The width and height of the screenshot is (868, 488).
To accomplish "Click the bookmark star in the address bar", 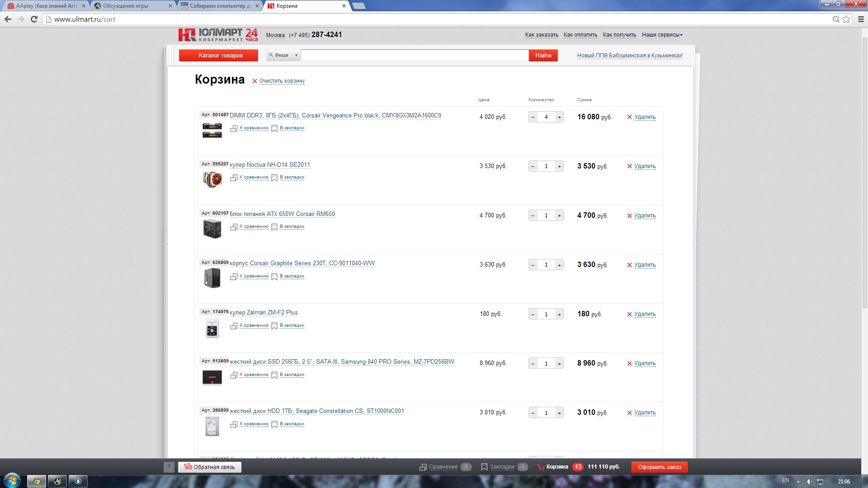I will pyautogui.click(x=846, y=19).
